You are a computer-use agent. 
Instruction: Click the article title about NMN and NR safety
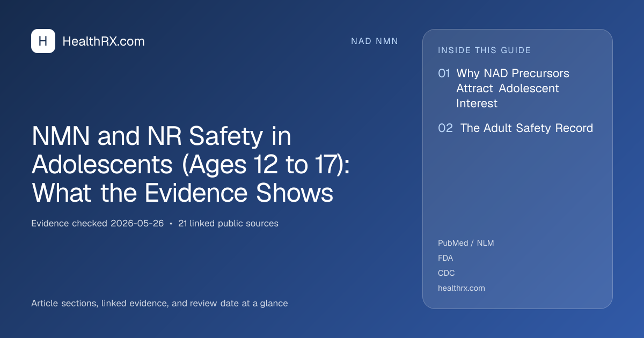[x=191, y=165]
